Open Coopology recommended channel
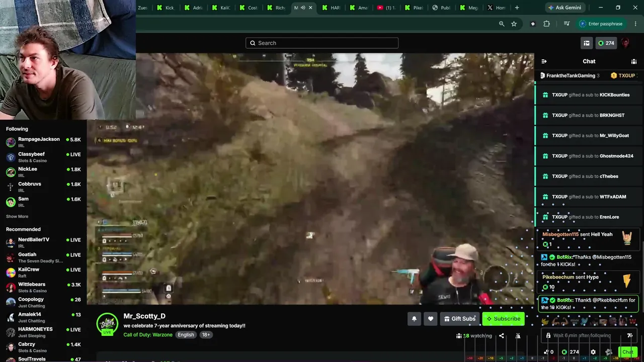 [43, 302]
